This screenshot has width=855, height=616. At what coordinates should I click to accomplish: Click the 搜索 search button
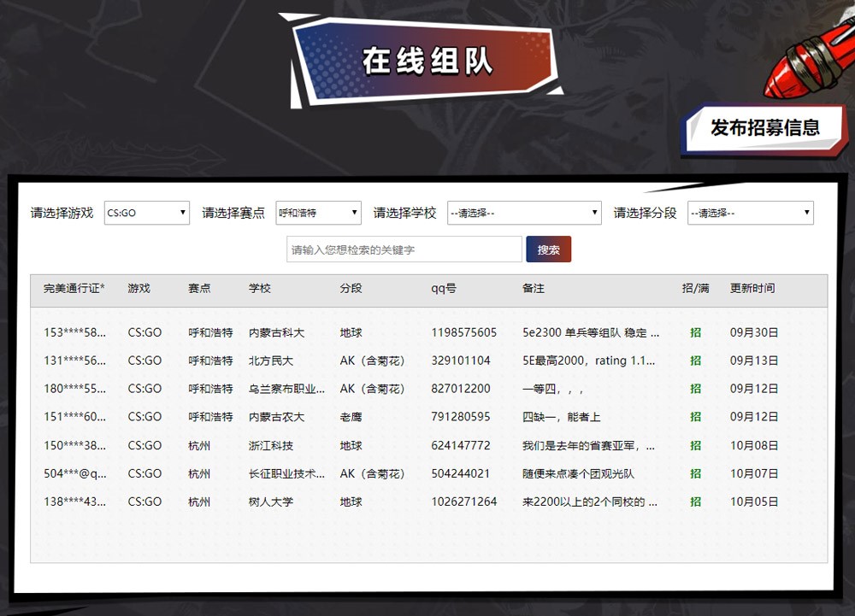coord(548,249)
